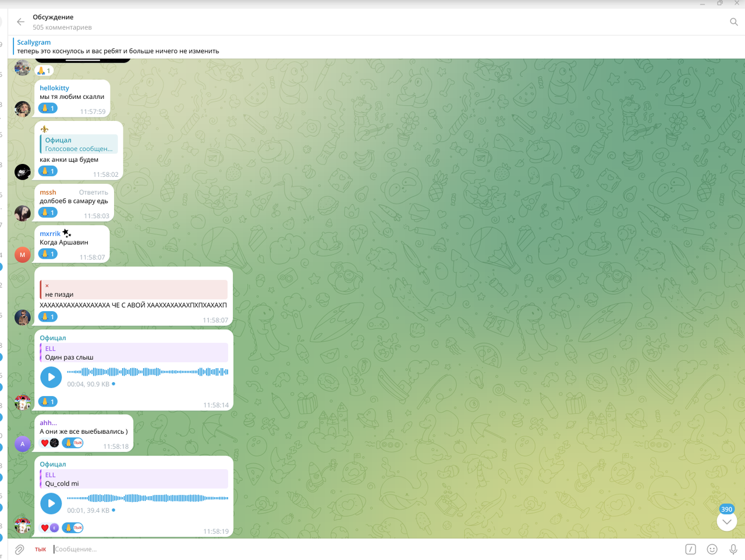Play the 00:04 voice message

tap(51, 377)
